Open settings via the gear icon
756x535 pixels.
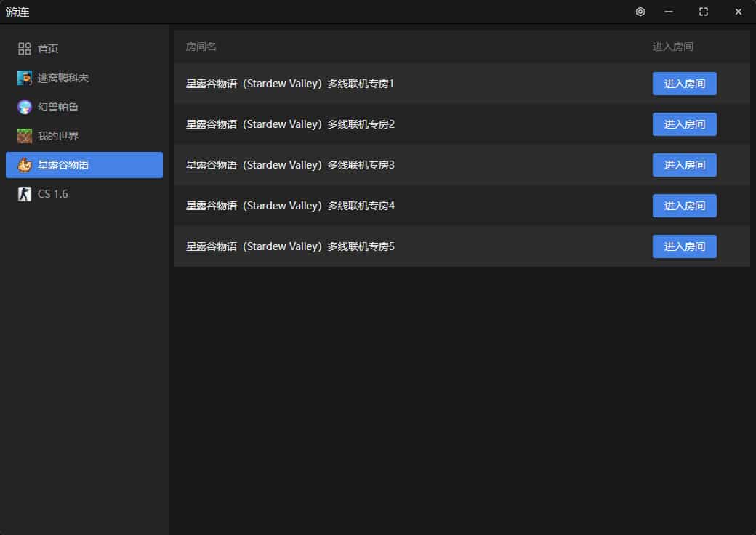click(640, 12)
